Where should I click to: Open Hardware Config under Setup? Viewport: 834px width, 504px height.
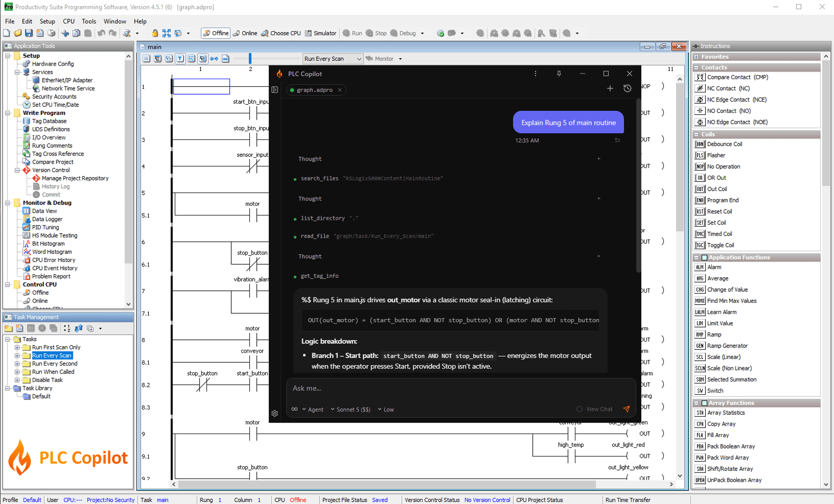pos(53,64)
